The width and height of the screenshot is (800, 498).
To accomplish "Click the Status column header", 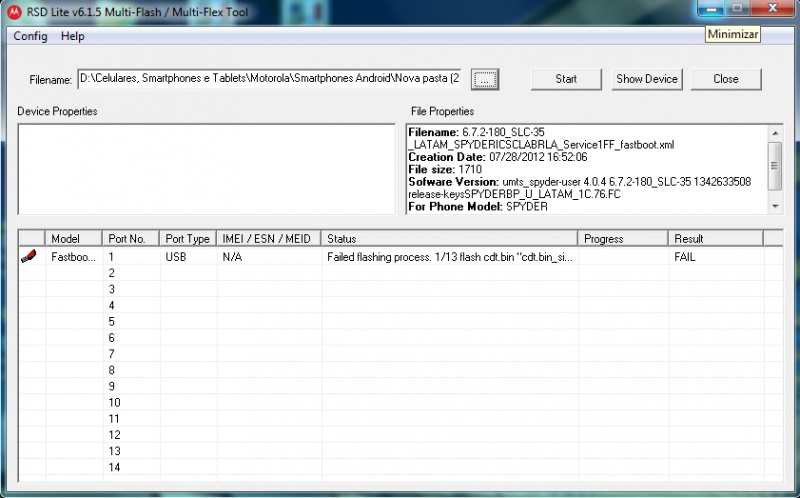I will pyautogui.click(x=449, y=238).
